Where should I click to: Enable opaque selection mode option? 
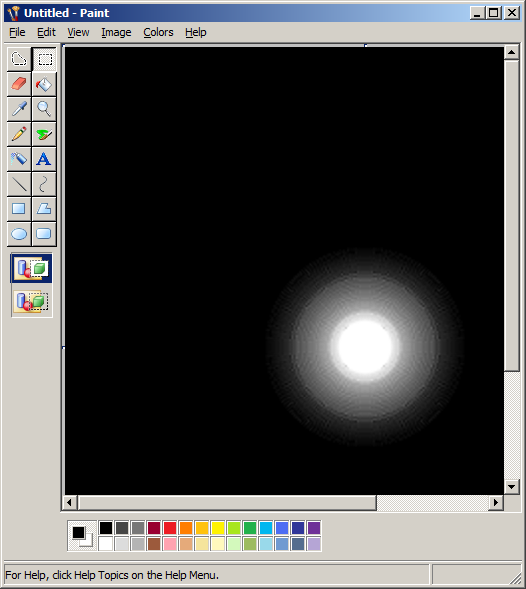[32, 268]
